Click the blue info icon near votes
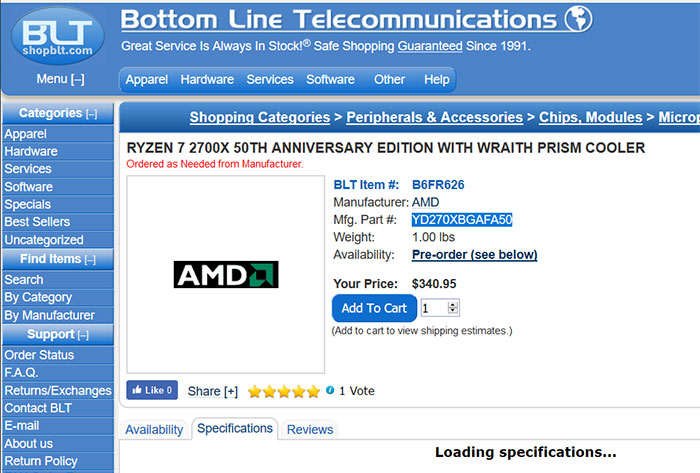This screenshot has height=473, width=700. pos(330,390)
